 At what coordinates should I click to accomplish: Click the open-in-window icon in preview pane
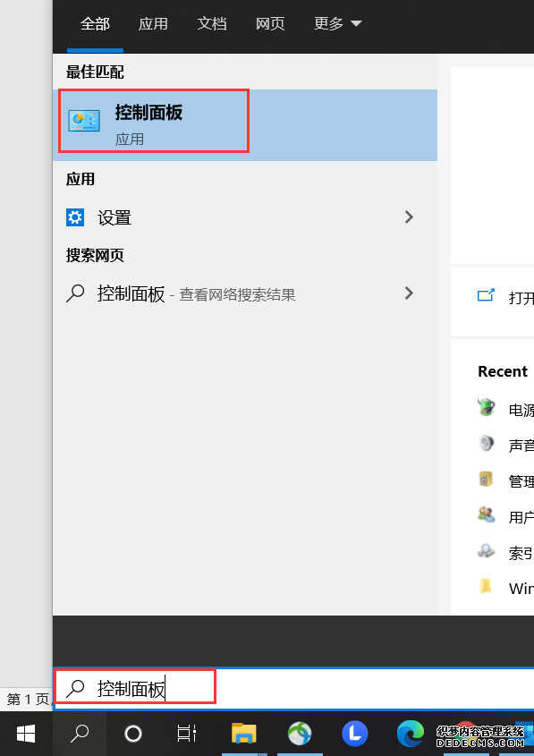click(486, 294)
